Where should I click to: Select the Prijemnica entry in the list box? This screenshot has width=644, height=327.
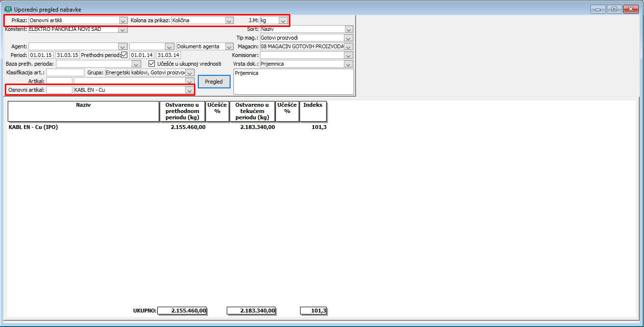click(247, 73)
